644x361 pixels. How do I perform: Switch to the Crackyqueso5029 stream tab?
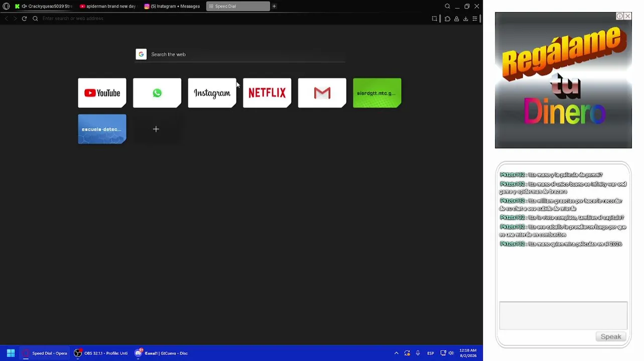coord(44,6)
